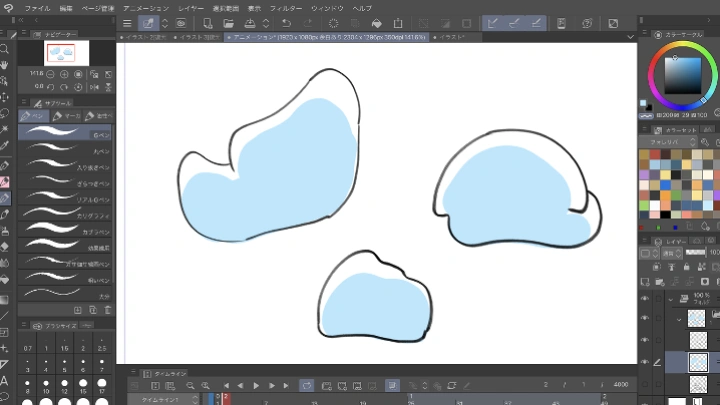Select the Lasso selection tool
720x405 pixels.
(4, 113)
